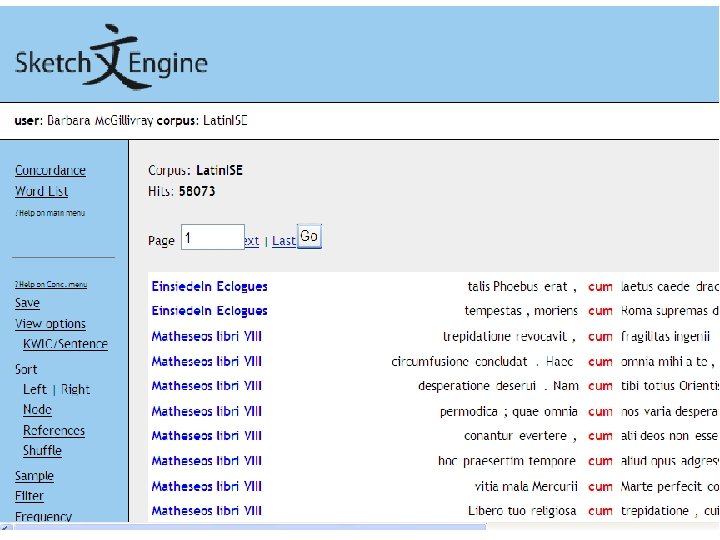Open the Sample option

(34, 476)
